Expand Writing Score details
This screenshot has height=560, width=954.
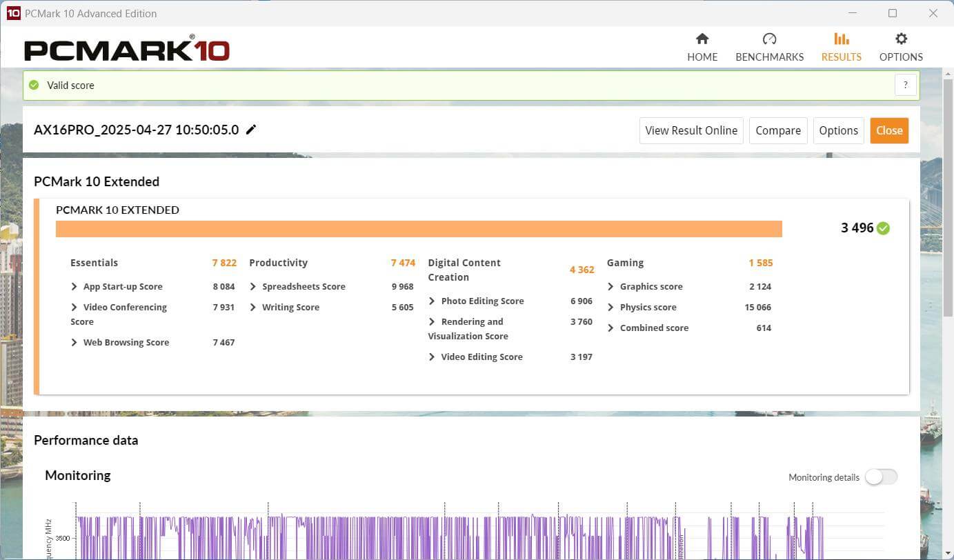pos(253,308)
